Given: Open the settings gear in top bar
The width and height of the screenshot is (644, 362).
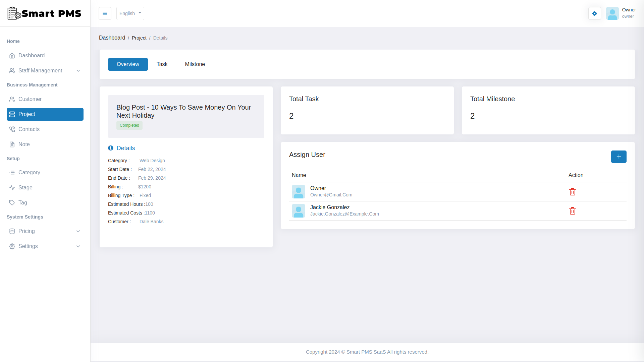Looking at the screenshot, I should [594, 13].
